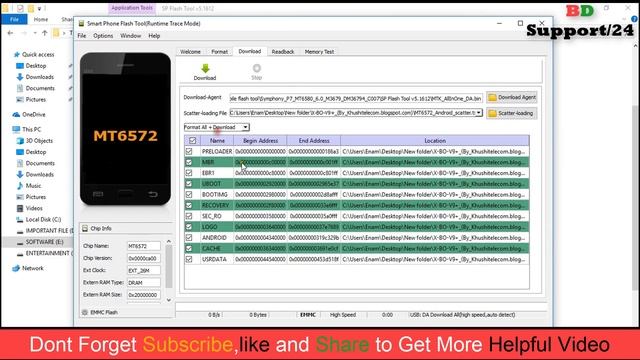Click the Download-Agent path field
This screenshot has width=640, height=360.
click(356, 98)
